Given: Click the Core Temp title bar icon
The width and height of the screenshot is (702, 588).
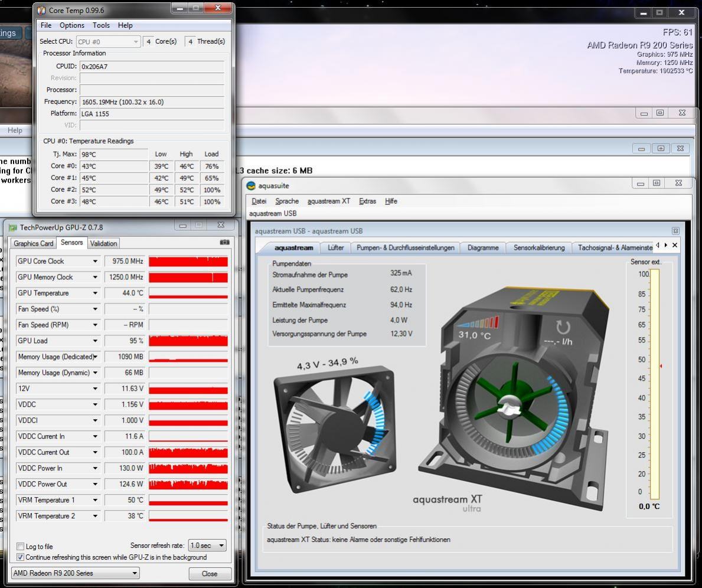Looking at the screenshot, I should (x=41, y=10).
